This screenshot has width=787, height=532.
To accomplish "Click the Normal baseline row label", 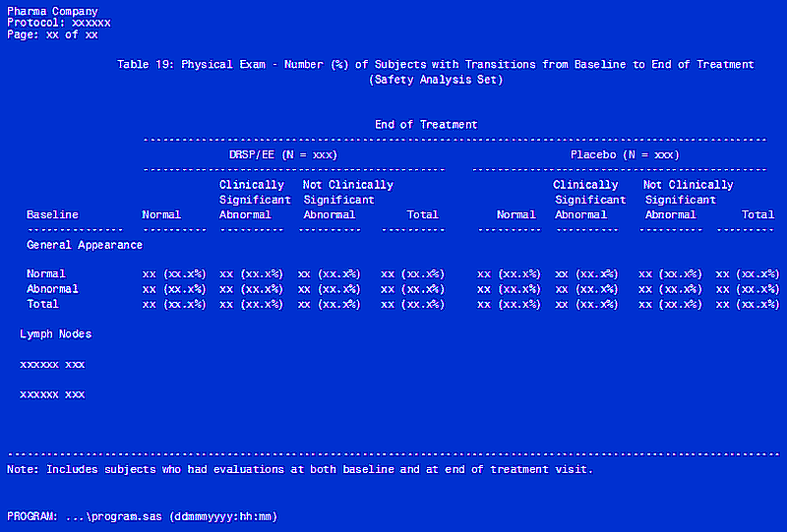I will click(46, 273).
